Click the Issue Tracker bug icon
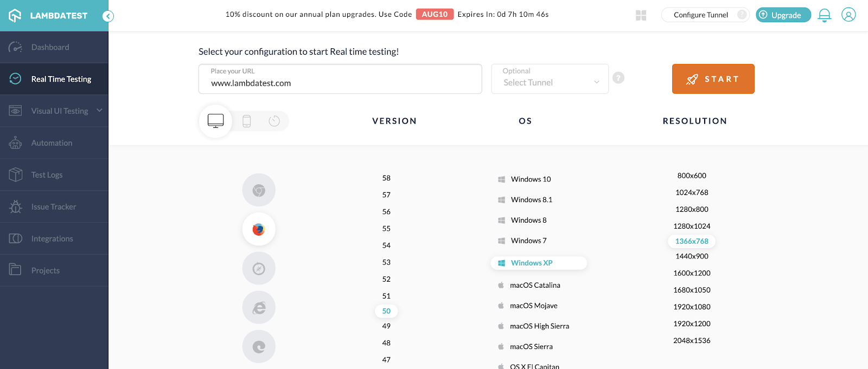 [x=15, y=206]
